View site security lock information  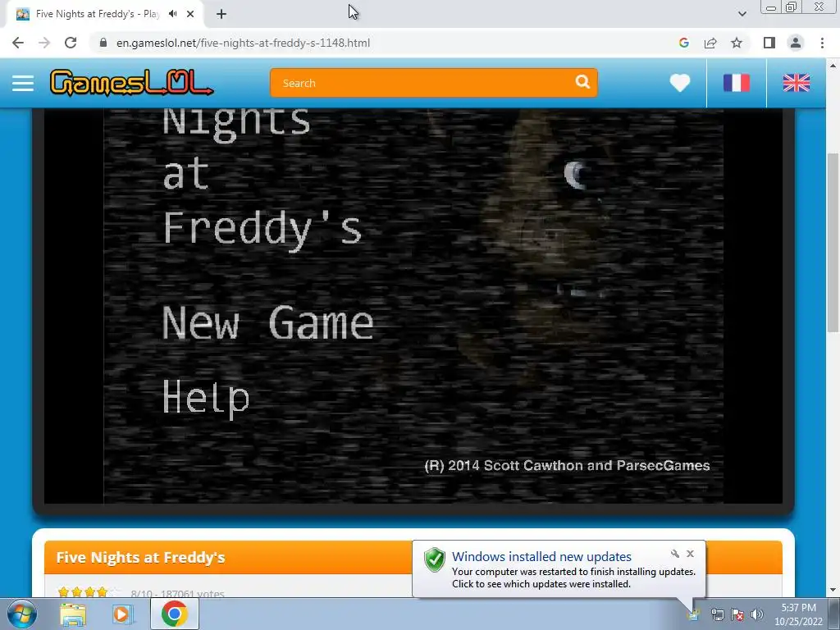coord(103,43)
